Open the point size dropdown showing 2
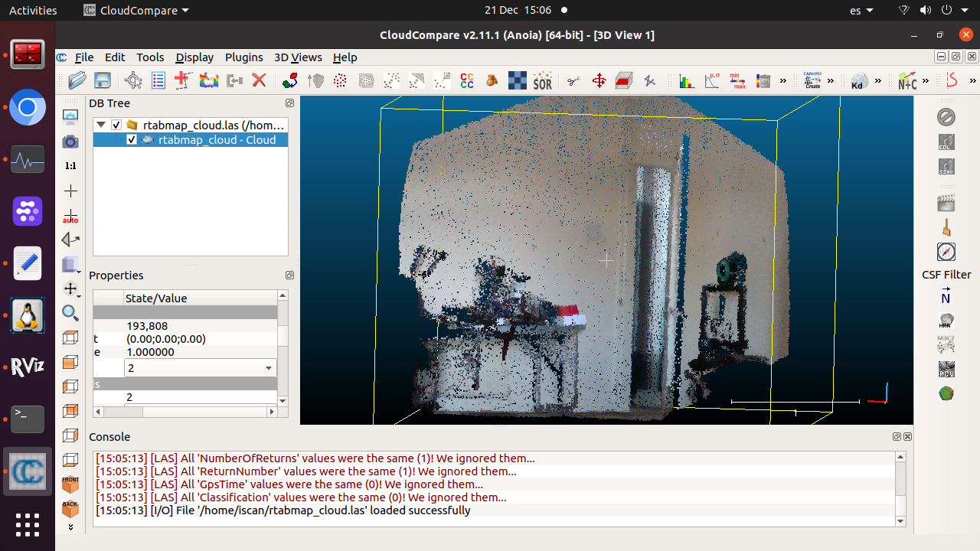This screenshot has width=980, height=551. (x=200, y=368)
